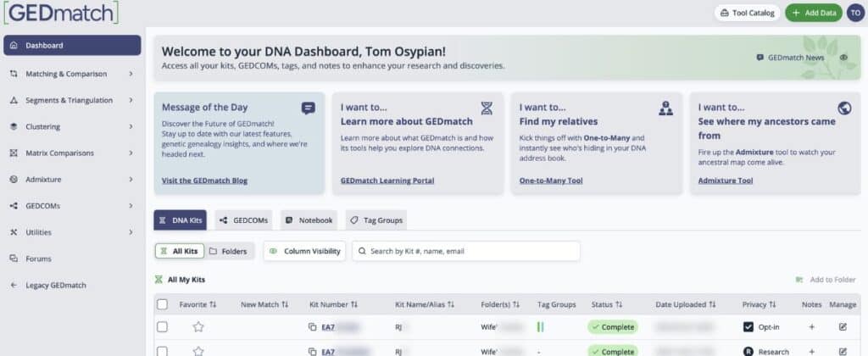Open the One-to-Many Tool link

(551, 181)
